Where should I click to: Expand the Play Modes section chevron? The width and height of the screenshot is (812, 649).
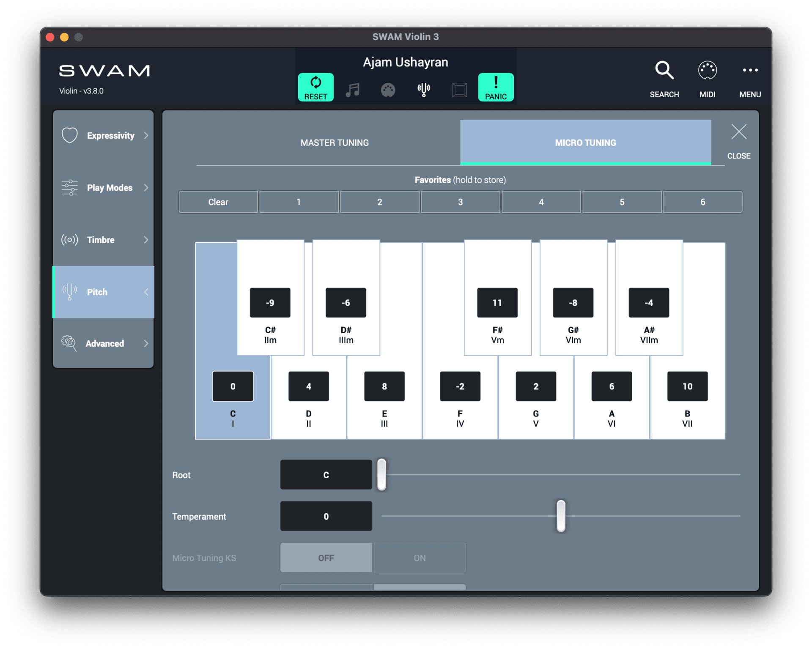(146, 187)
